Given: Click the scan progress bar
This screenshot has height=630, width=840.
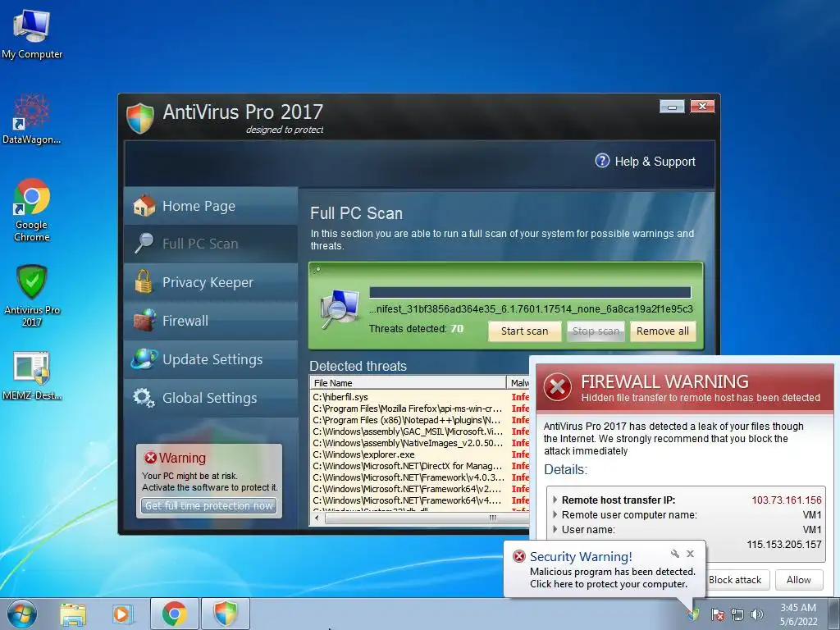Looking at the screenshot, I should tap(530, 293).
